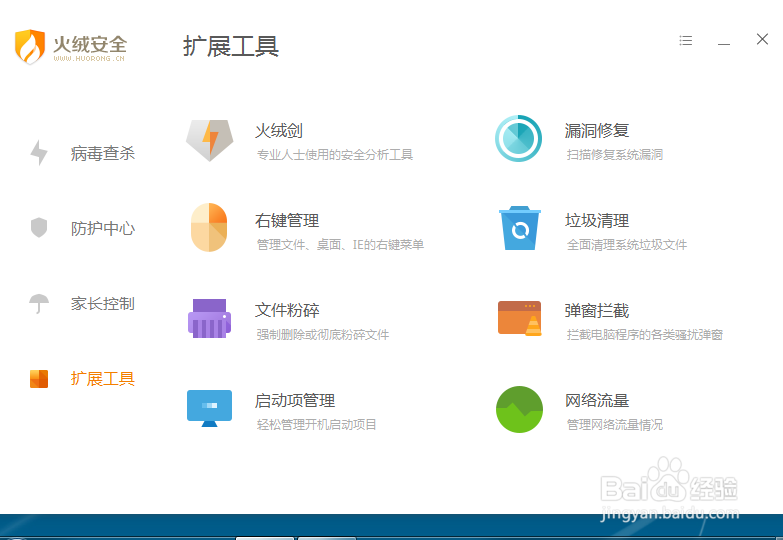Click the 垃圾清理 title text
This screenshot has height=540, width=783.
click(x=597, y=220)
